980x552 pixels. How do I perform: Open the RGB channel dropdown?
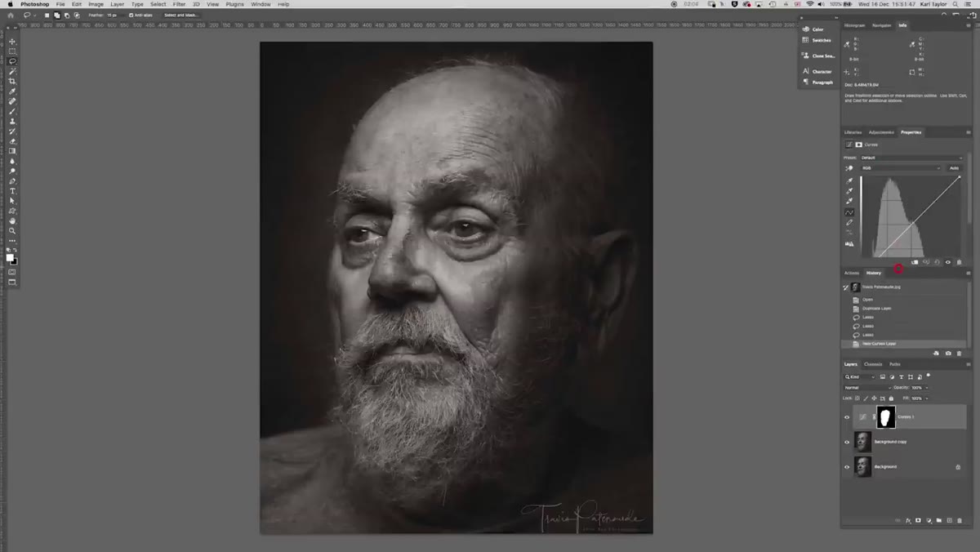902,168
